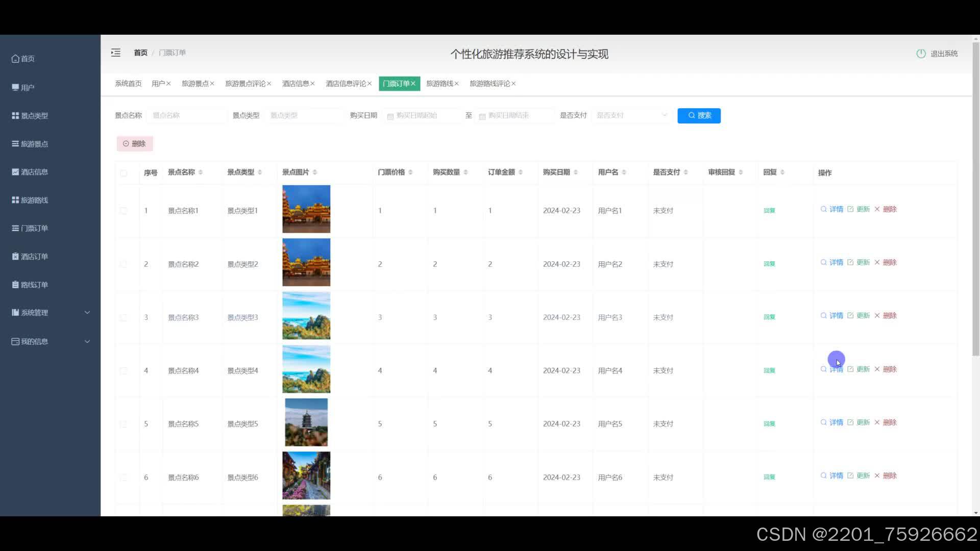The image size is (980, 551).
Task: Sort by 门票价格 column arrows
Action: coord(410,172)
